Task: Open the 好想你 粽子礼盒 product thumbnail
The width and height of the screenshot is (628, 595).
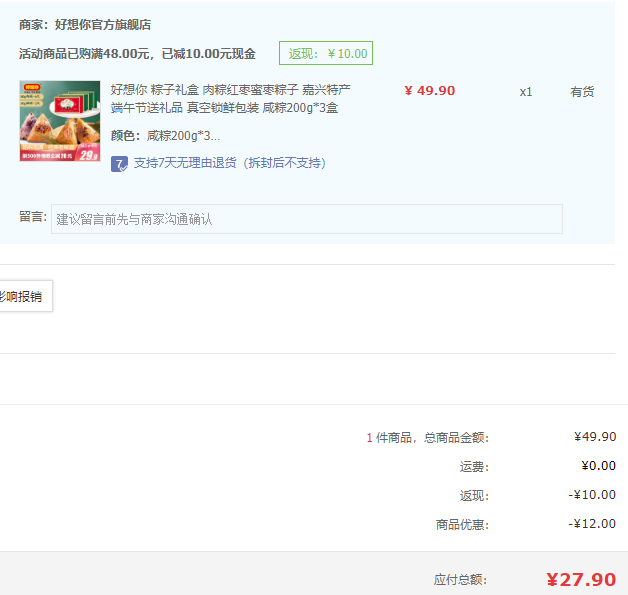Action: [x=60, y=121]
